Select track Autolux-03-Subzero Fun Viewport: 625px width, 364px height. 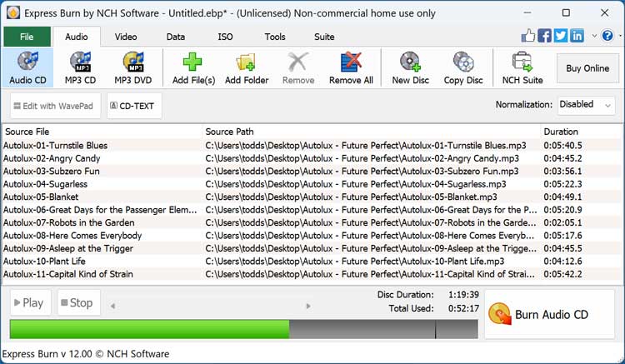[x=52, y=172]
